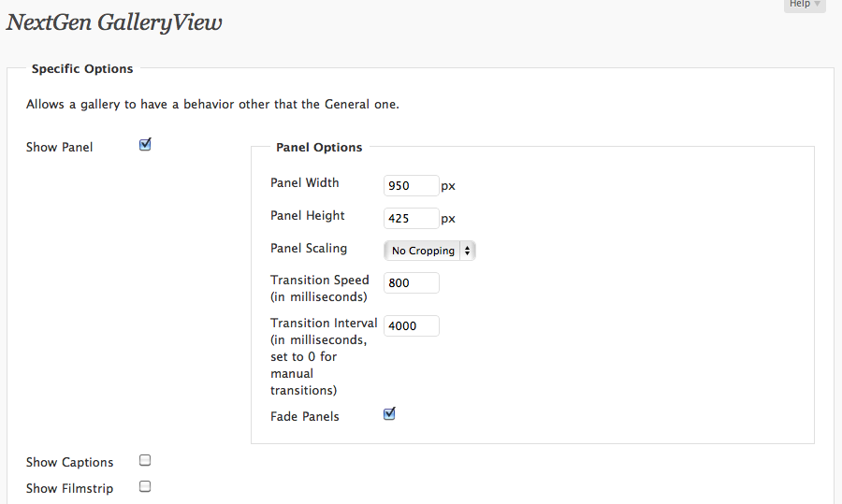Click the NextGen GalleryView page heading
Viewport: 842px width, 504px height.
[x=114, y=22]
